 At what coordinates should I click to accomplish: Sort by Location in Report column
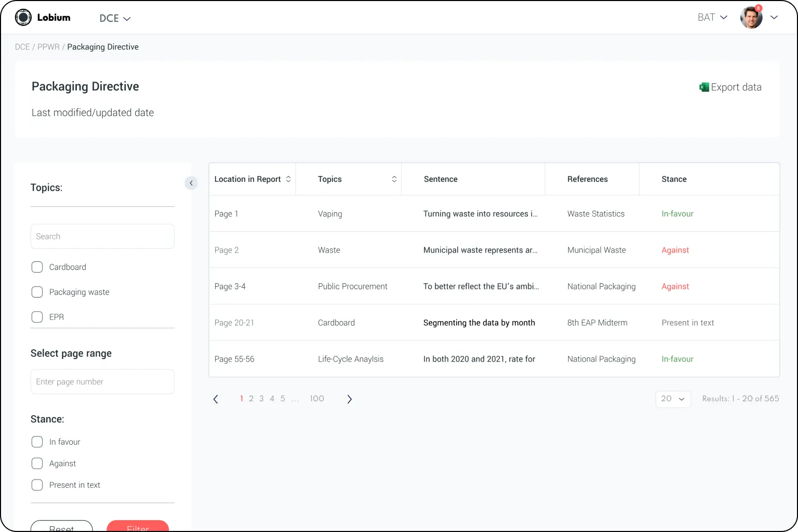click(288, 179)
